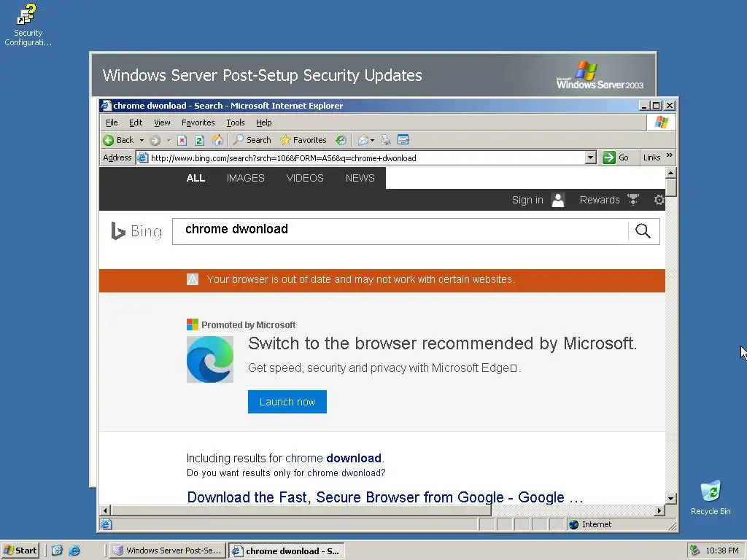Expand the Links bar chevron

click(670, 156)
